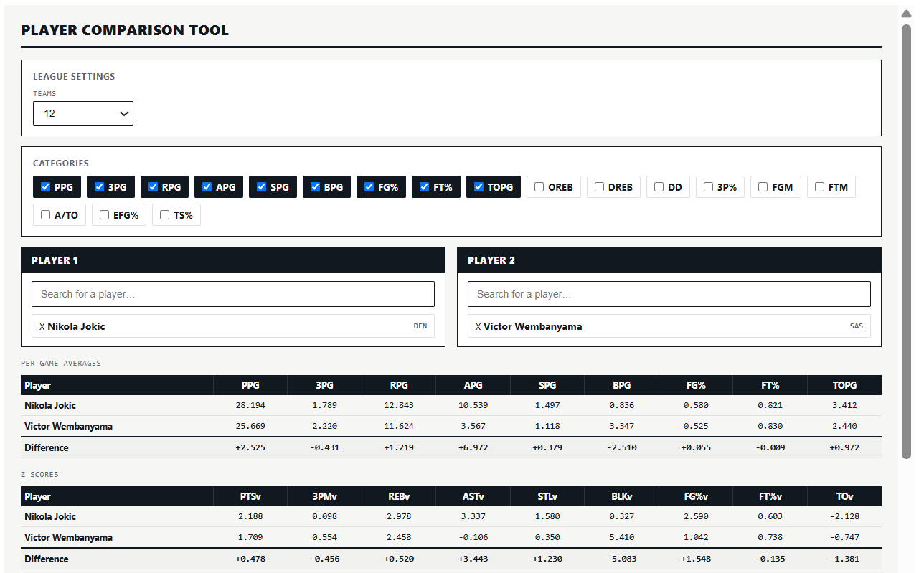Click Jokic's 3.337 ASTv z-score

click(x=473, y=516)
